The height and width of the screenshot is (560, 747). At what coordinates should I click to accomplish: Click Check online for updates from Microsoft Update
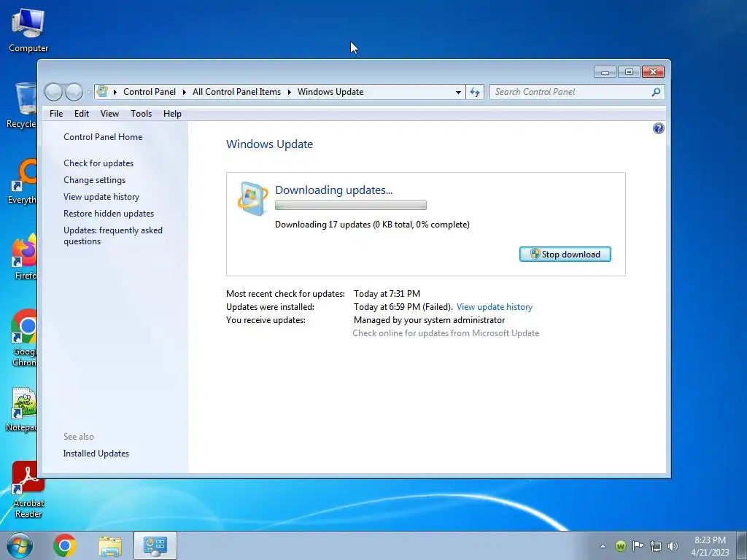(x=446, y=333)
